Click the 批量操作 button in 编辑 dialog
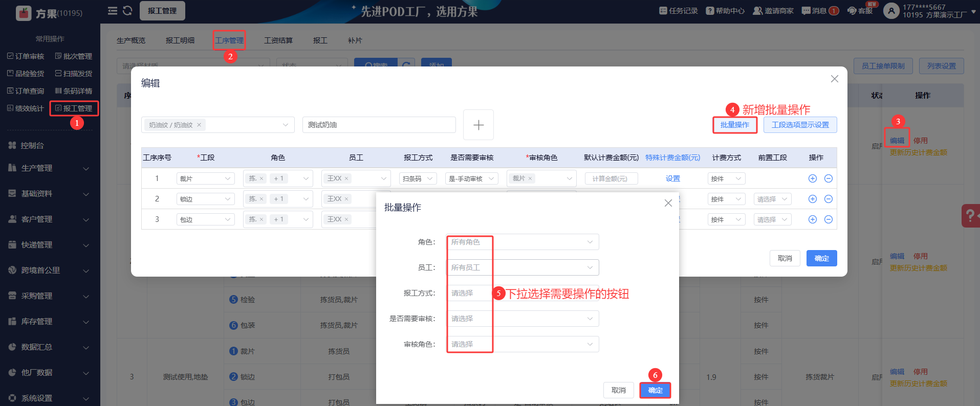Screen dimensions: 980x406 click(735, 125)
